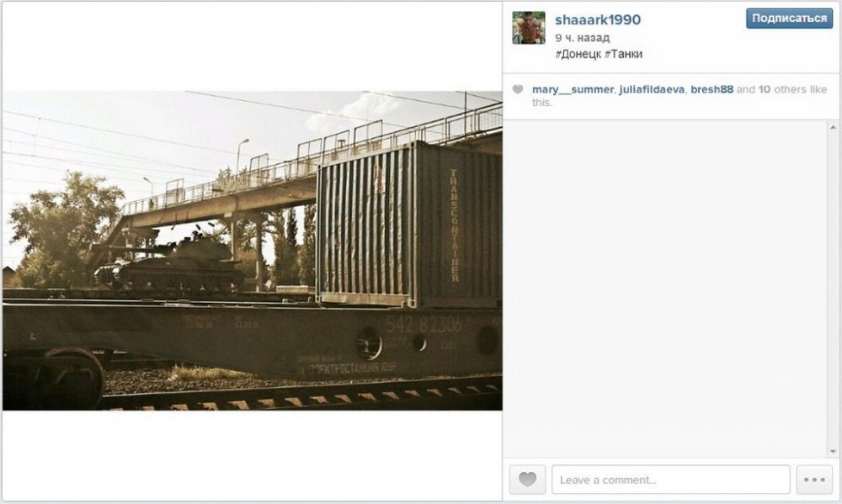Open the shaaark1990 username link
Screen dimensions: 842x504
pos(598,20)
